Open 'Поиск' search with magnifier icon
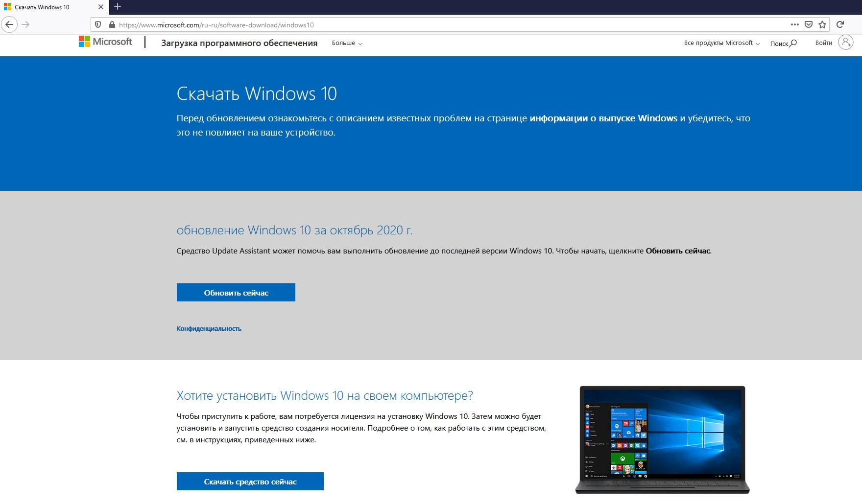 [x=783, y=44]
